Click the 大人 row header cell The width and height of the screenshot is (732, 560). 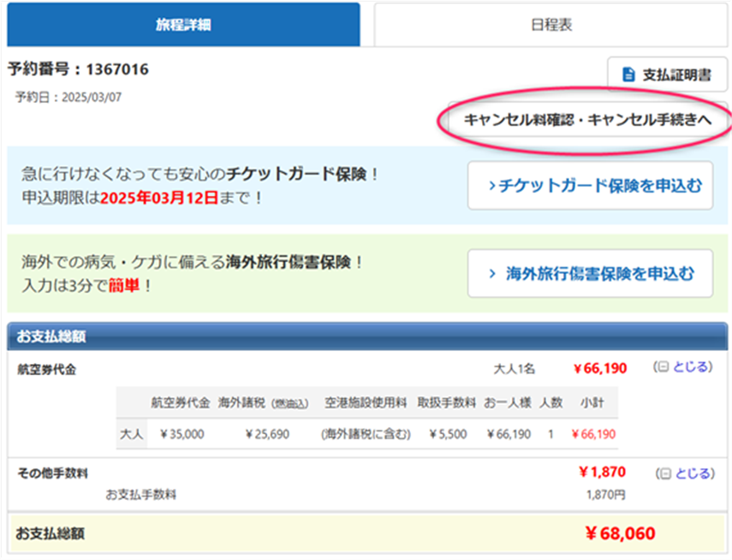click(x=132, y=434)
